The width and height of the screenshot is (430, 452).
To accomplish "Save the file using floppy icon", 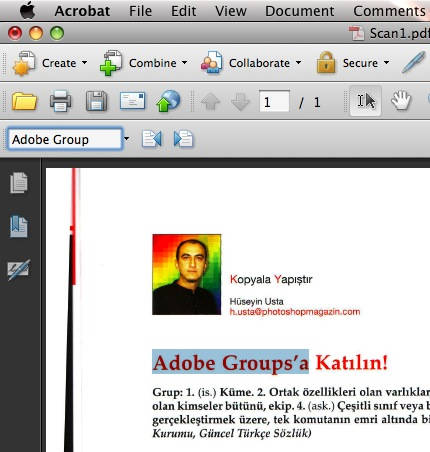I will click(96, 101).
